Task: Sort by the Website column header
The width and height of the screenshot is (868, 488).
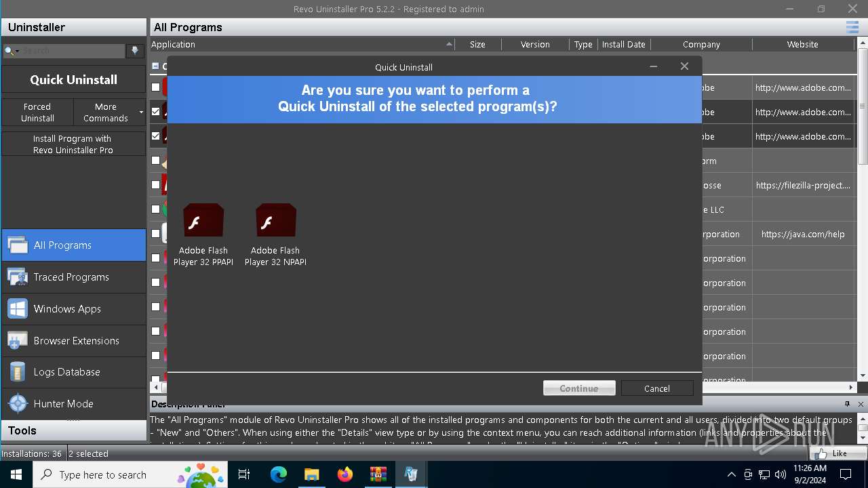Action: (x=803, y=44)
